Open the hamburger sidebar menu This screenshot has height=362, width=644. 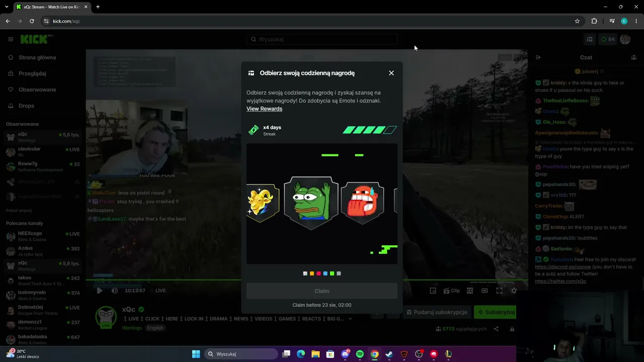point(11,39)
